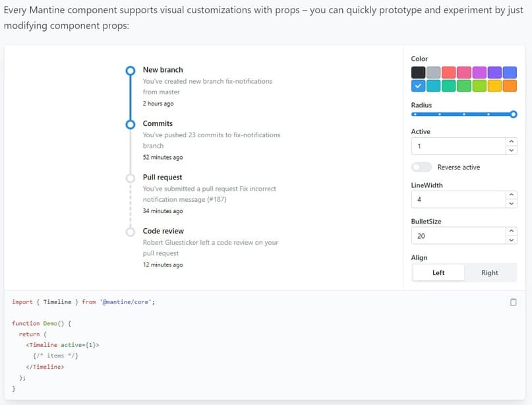Click the Pull request timeline bullet
The image size is (532, 405).
click(130, 177)
